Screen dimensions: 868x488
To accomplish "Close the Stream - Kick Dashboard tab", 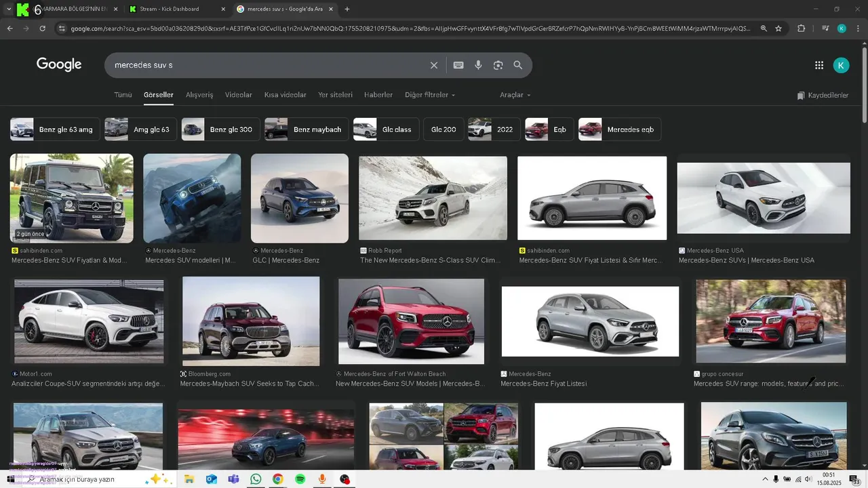I will coord(223,9).
